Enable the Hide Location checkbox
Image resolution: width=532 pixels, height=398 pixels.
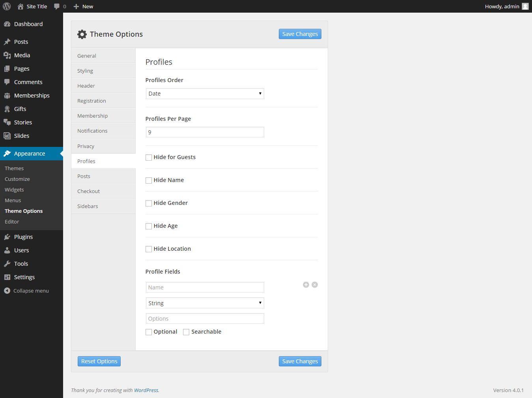[x=149, y=249]
